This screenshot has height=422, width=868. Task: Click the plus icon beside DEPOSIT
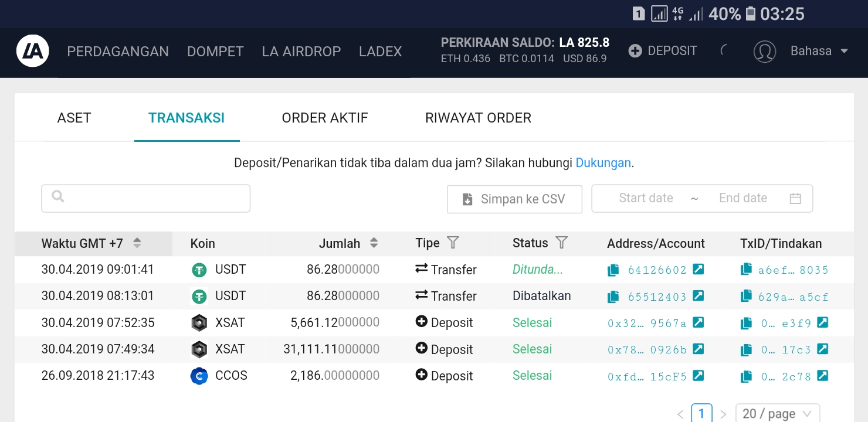tap(635, 51)
